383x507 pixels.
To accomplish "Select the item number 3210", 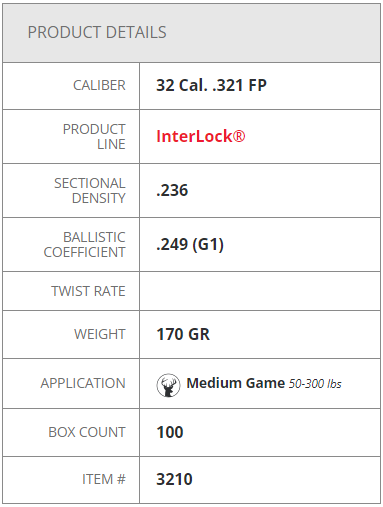I will (x=174, y=479).
